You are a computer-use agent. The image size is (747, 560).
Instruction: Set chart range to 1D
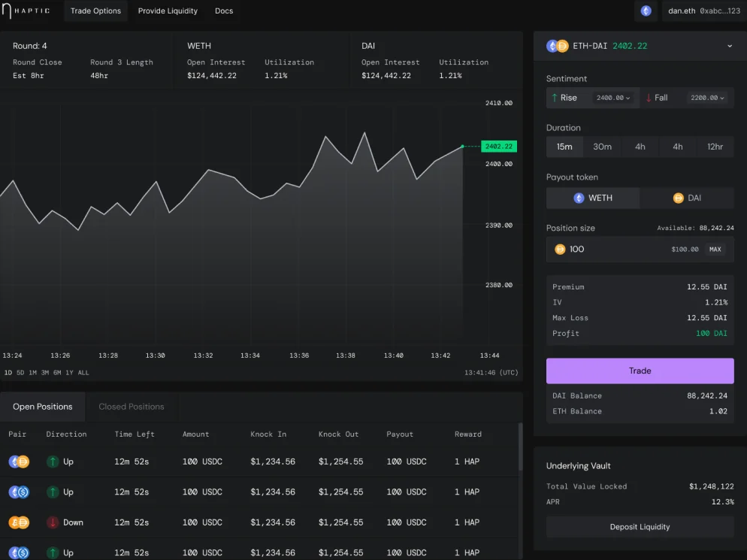tap(8, 373)
